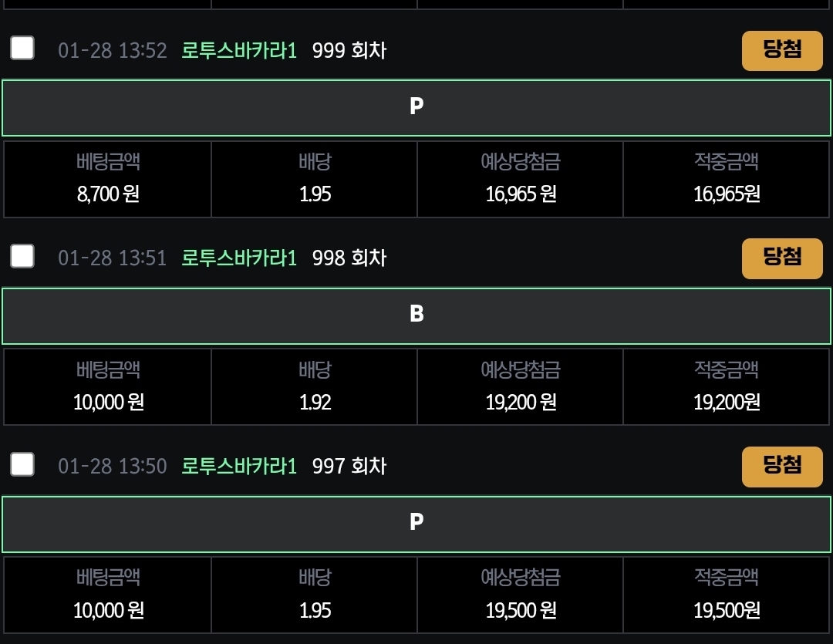833x644 pixels.
Task: Click the 8,700 원 bet amount cell
Action: tap(108, 179)
